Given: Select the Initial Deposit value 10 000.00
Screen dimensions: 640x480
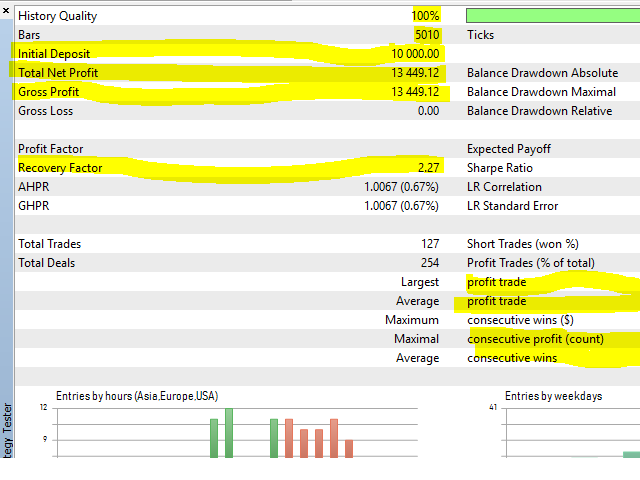Looking at the screenshot, I should [x=411, y=54].
